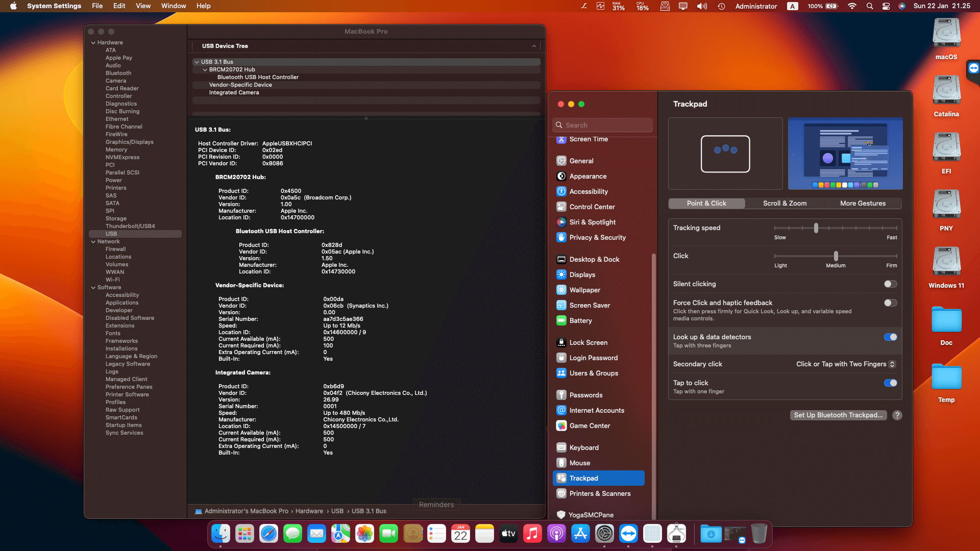
Task: Toggle Force Click and haptic feedback
Action: click(891, 303)
